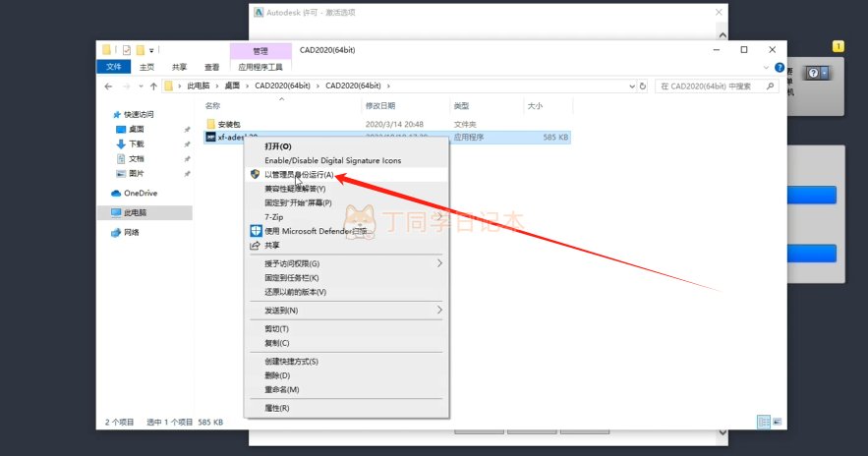Click new folder icon in title bar
The height and width of the screenshot is (456, 868).
(x=141, y=50)
